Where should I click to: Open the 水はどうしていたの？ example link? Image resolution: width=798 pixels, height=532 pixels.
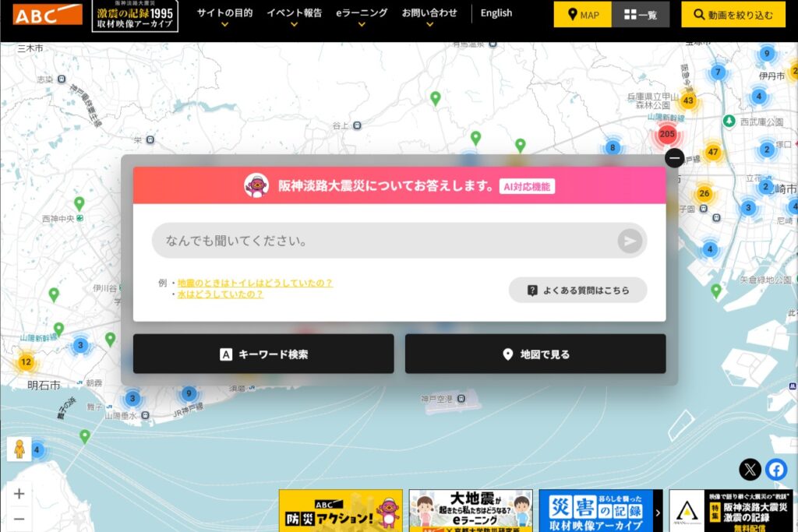pos(221,294)
